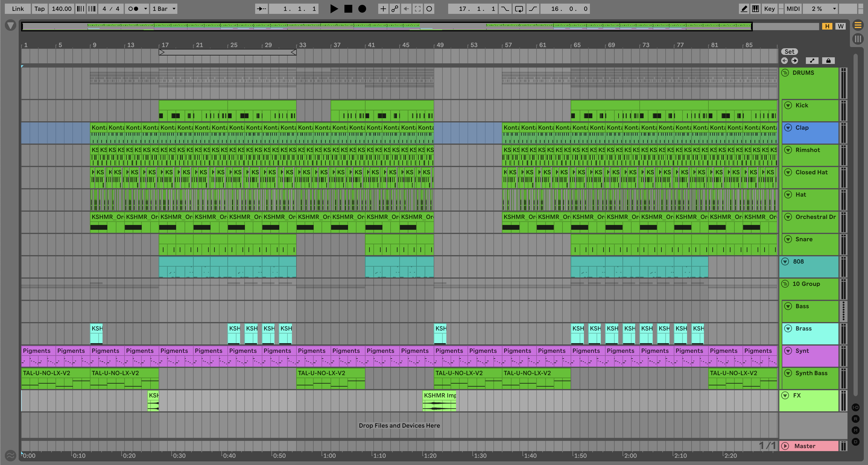Toggle the computer MIDI keyboard icon

pyautogui.click(x=756, y=9)
